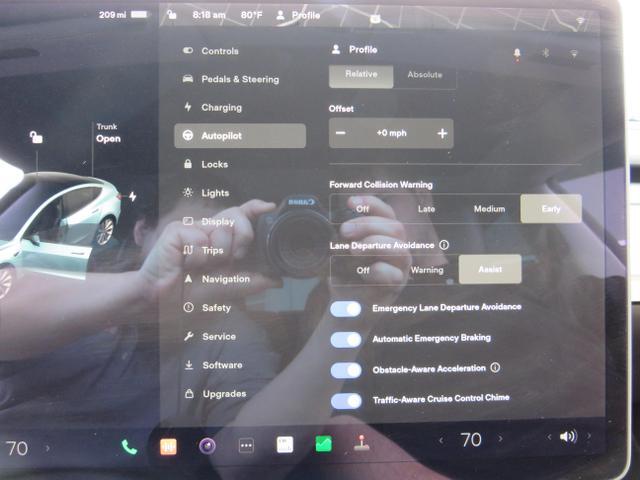This screenshot has height=480, width=640.
Task: Set Forward Collision Warning to Late
Action: tap(427, 209)
